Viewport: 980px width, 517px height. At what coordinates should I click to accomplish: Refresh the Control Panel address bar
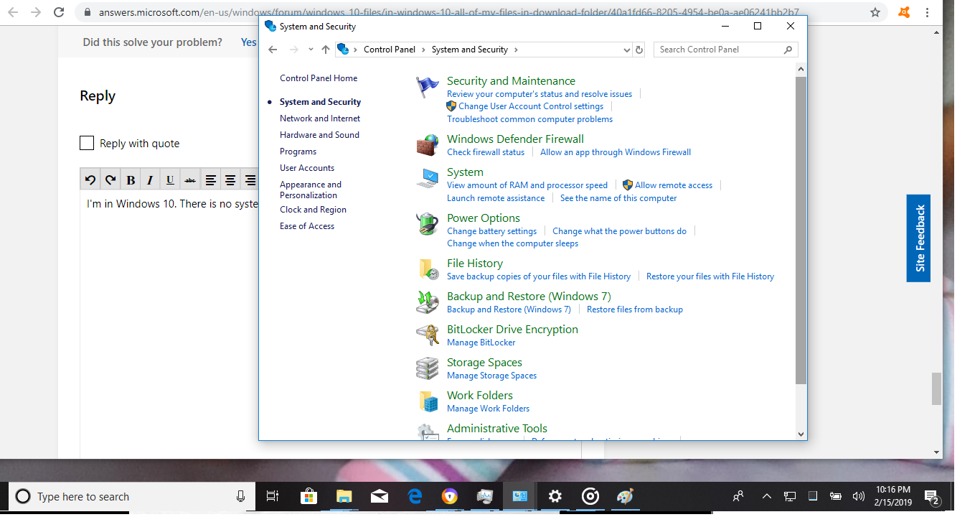(639, 50)
